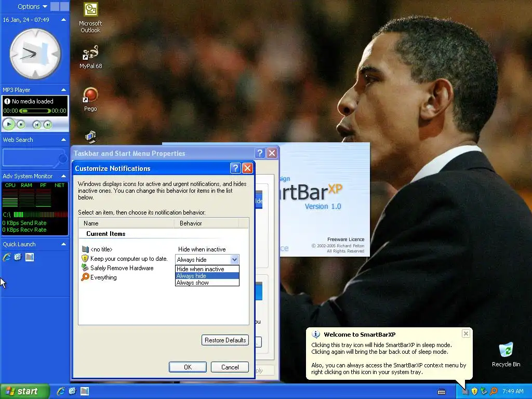Click the C:\ disk usage bar
Image resolution: width=532 pixels, height=399 pixels.
[x=41, y=215]
